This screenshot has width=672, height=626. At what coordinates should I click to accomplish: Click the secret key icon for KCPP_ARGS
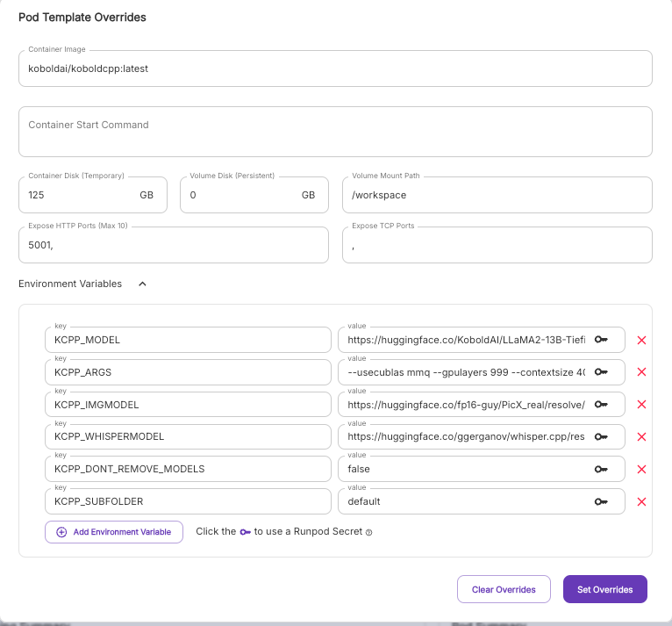tap(601, 372)
